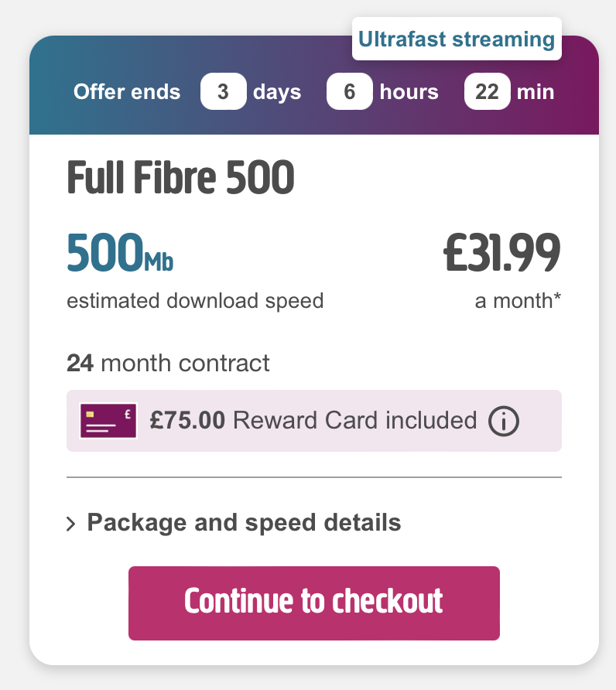616x690 pixels.
Task: Open the Reward Card included details
Action: click(x=502, y=420)
